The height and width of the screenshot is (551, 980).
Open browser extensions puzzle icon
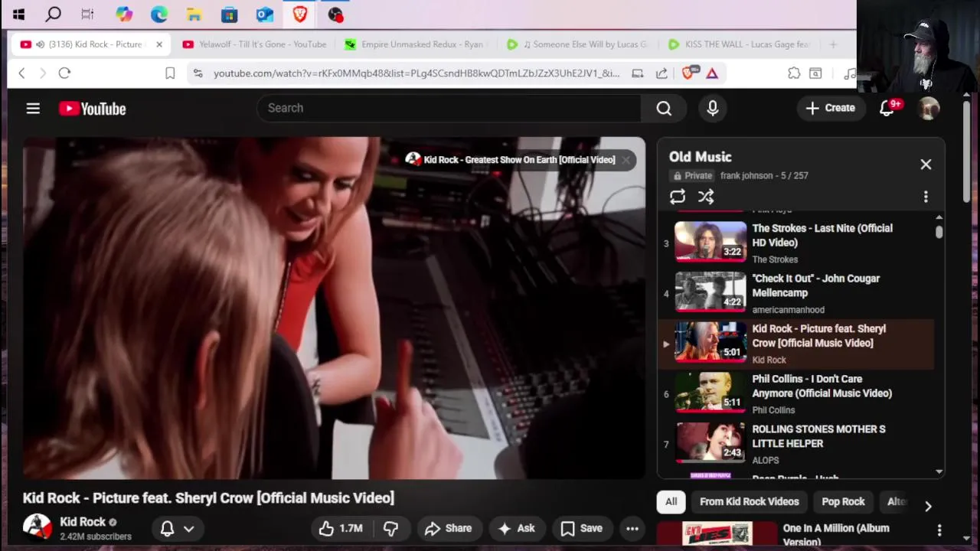(794, 73)
